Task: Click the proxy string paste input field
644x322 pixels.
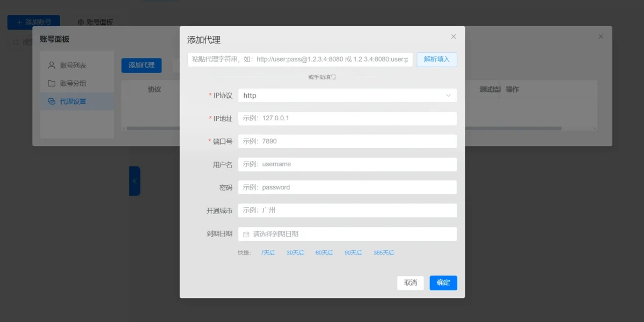Action: [x=301, y=60]
